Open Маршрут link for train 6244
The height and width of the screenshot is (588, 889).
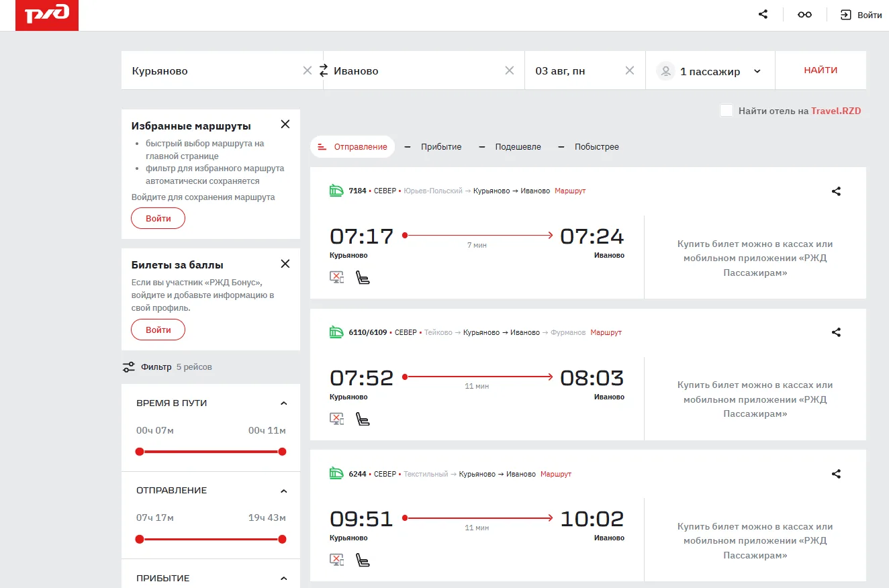coord(556,474)
